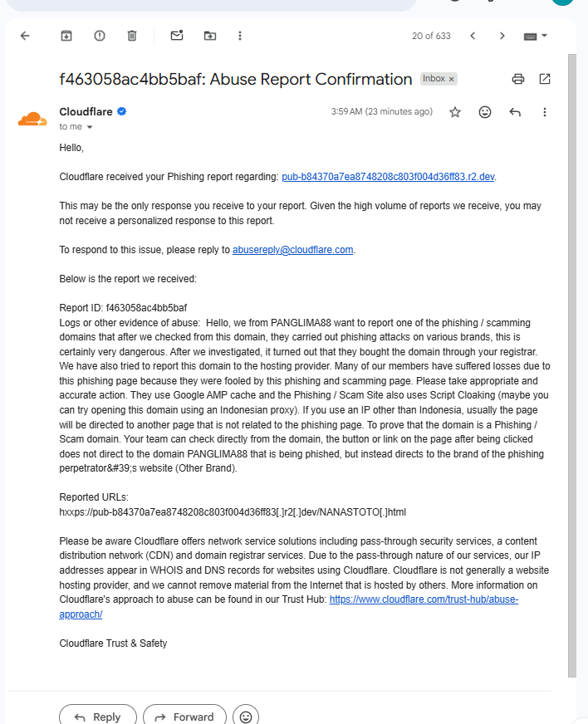Click the '3:59 AM (23 minutes ago)' timestamp
The image size is (588, 724).
pyautogui.click(x=381, y=112)
